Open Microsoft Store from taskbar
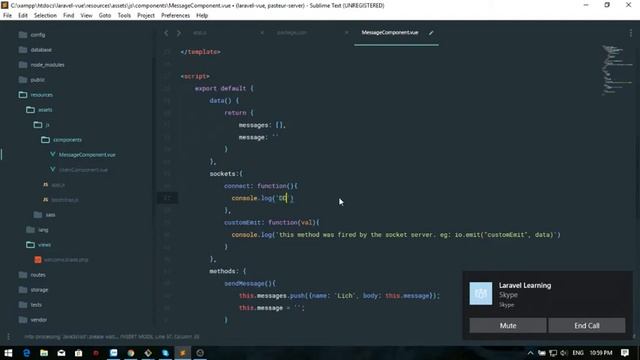The width and height of the screenshot is (640, 360). 79,353
